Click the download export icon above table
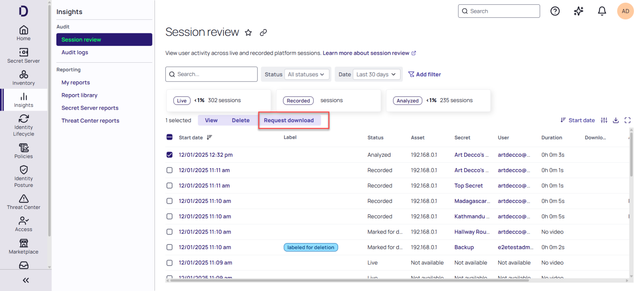The width and height of the screenshot is (644, 291). point(616,120)
